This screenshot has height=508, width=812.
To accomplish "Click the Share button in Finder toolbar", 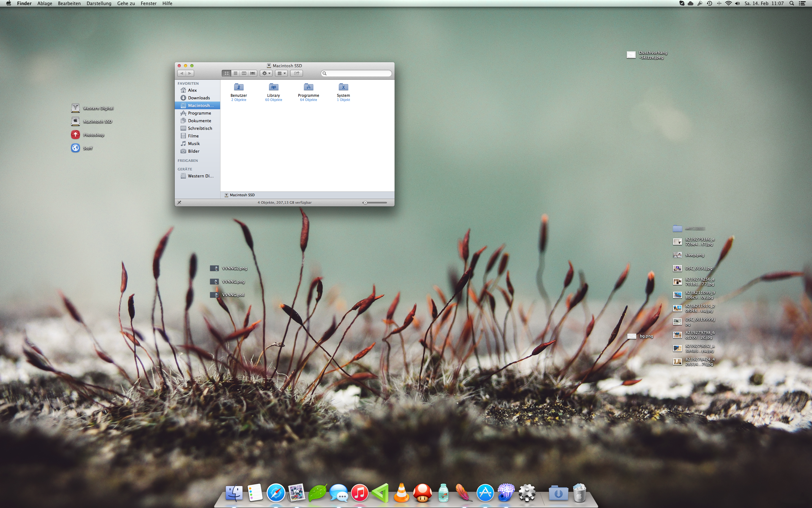I will [297, 73].
